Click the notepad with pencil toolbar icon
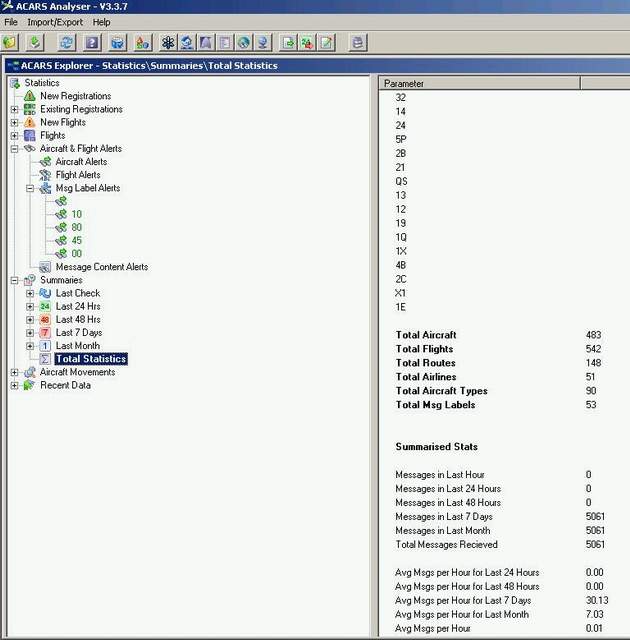The width and height of the screenshot is (630, 640). tap(326, 42)
